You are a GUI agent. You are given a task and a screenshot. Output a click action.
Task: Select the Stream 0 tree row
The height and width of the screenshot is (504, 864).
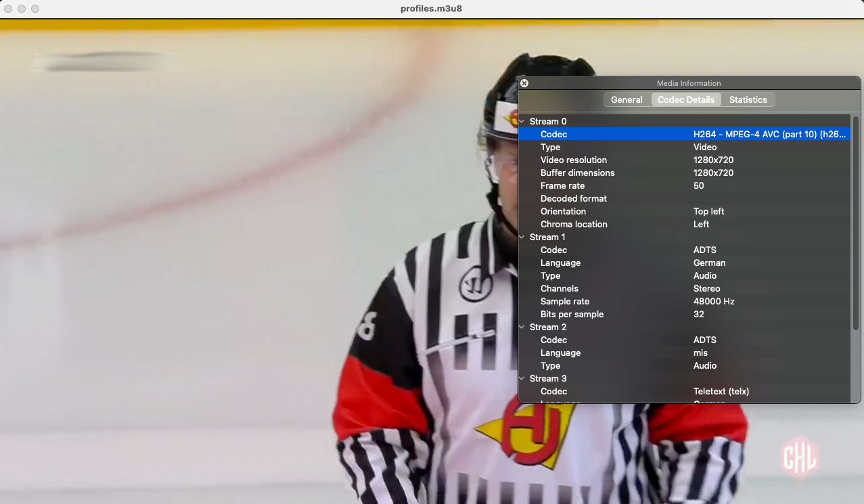point(684,121)
